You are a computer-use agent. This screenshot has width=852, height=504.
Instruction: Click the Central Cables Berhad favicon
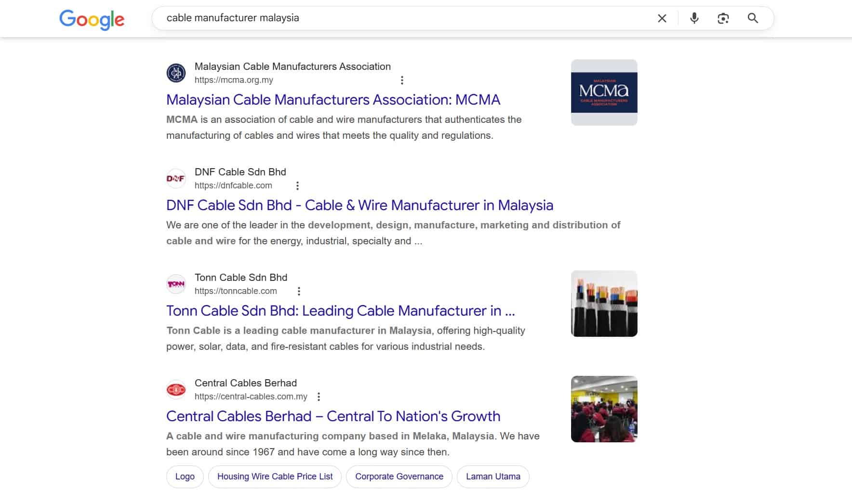coord(176,390)
